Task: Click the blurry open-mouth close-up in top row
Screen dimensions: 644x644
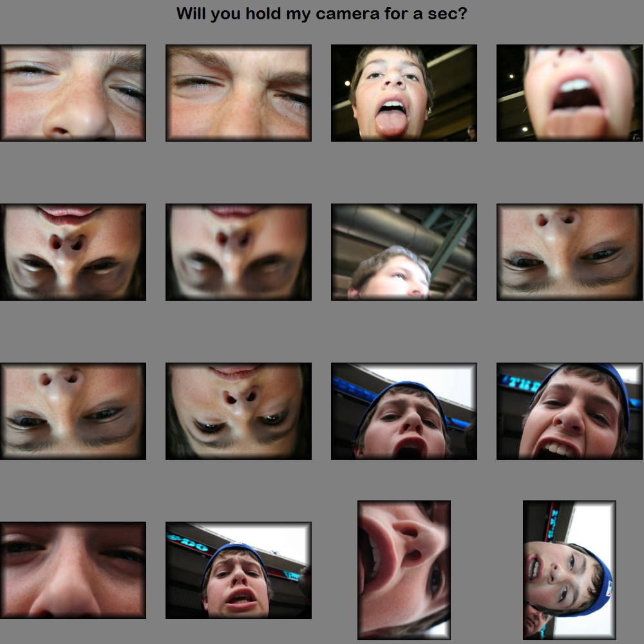Action: 569,93
